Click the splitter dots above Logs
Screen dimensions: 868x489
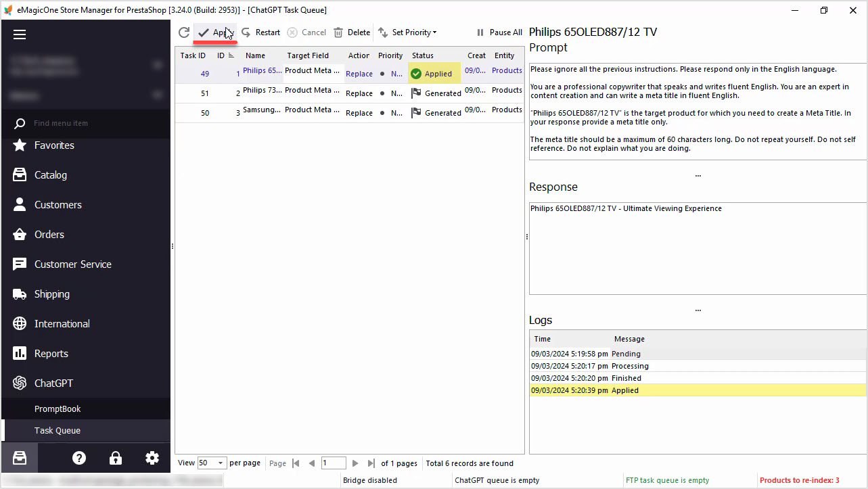pyautogui.click(x=698, y=310)
